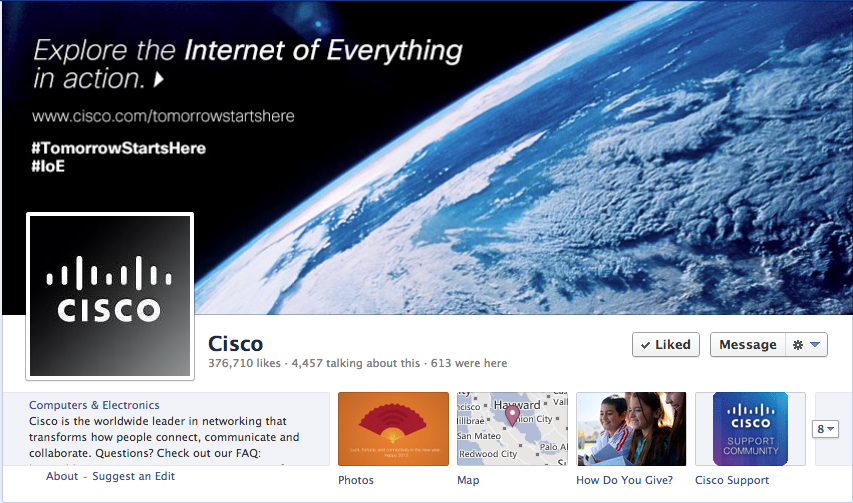853x503 pixels.
Task: Click the Computers & Electronics category link
Action: pos(94,405)
